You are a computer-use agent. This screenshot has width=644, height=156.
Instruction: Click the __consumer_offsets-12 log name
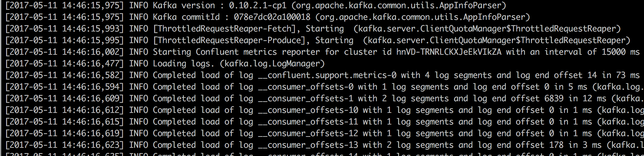[x=308, y=133]
